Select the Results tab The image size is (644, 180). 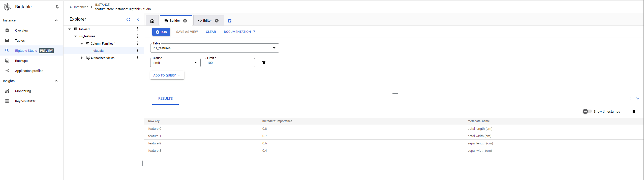click(165, 98)
